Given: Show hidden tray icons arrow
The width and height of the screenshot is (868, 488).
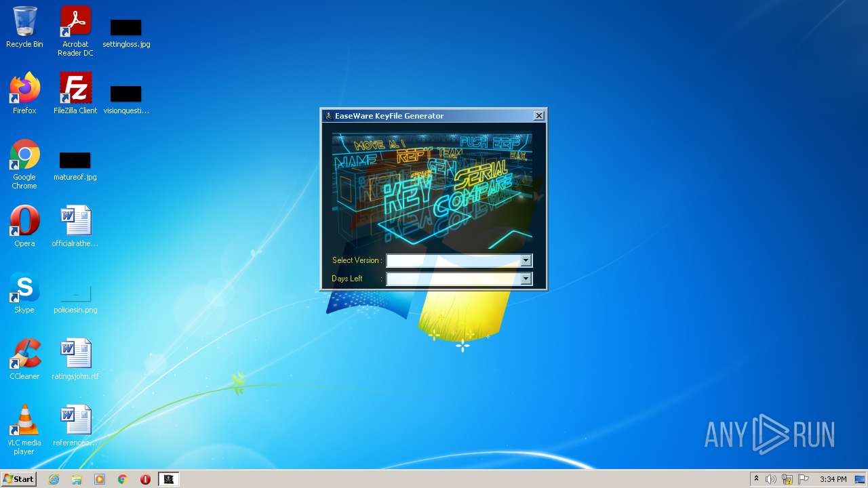Looking at the screenshot, I should 756,479.
